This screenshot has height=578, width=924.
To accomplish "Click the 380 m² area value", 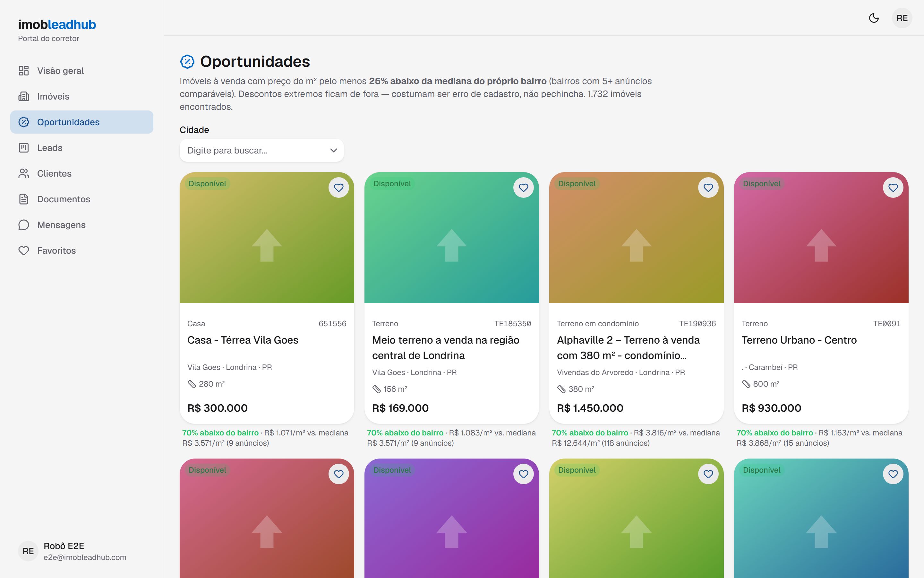I will point(581,389).
